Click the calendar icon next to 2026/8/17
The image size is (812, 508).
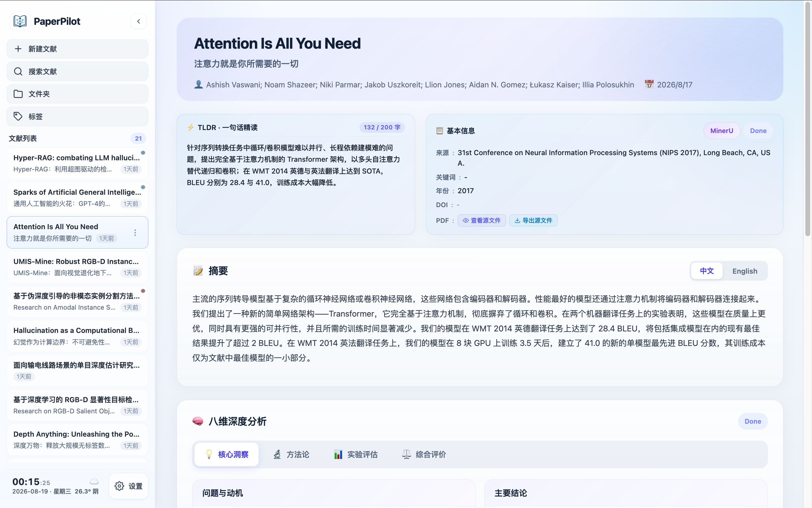coord(649,84)
